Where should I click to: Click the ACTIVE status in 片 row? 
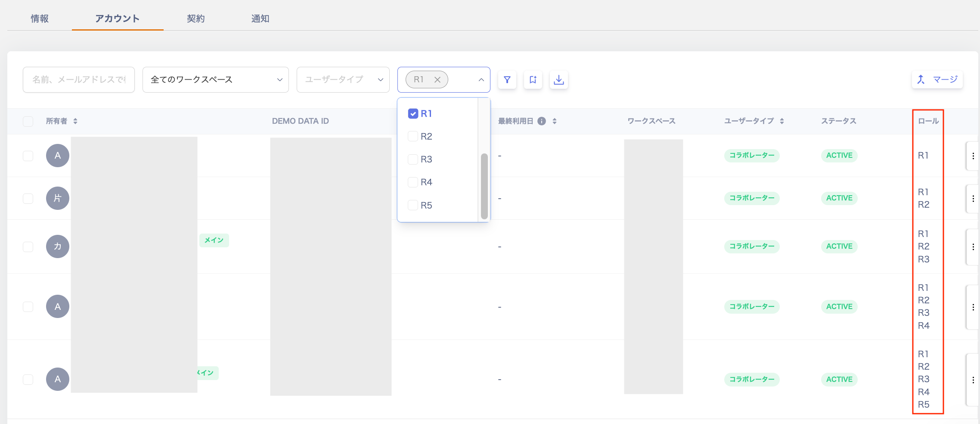click(839, 198)
